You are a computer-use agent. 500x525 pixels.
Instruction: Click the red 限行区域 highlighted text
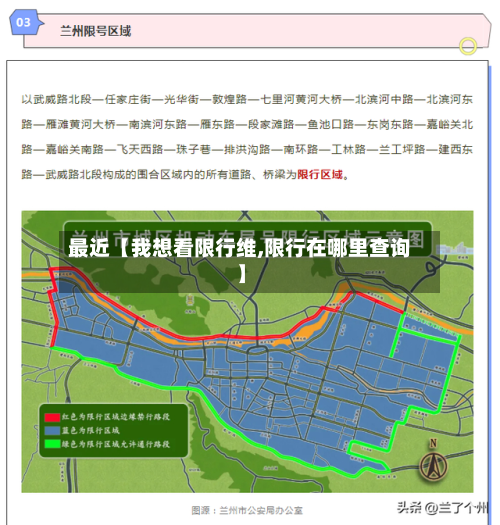coord(320,174)
